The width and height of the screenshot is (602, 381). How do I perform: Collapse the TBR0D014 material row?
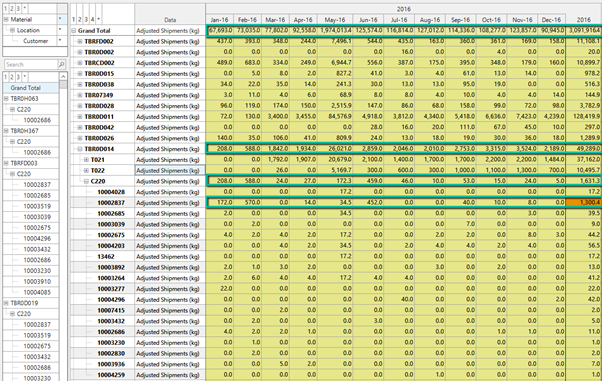pos(80,149)
